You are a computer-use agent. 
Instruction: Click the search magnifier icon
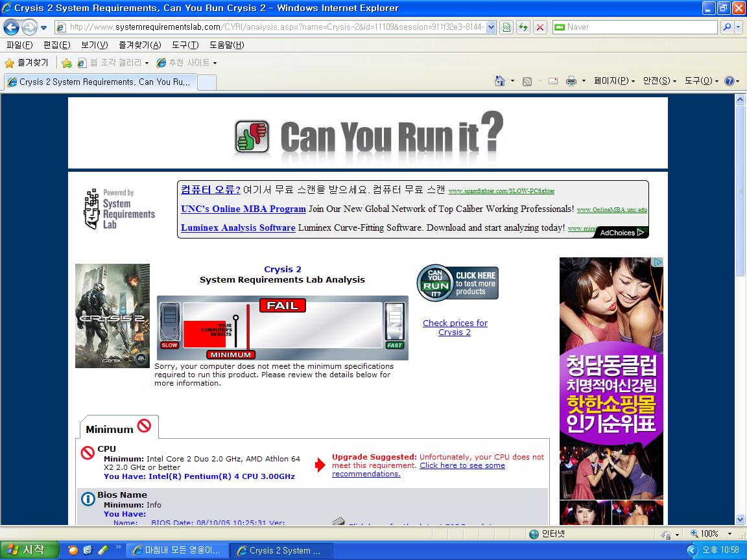pyautogui.click(x=727, y=27)
